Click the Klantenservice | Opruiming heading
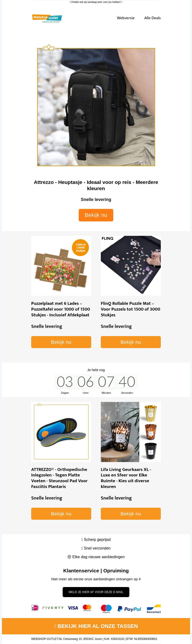 (96, 570)
